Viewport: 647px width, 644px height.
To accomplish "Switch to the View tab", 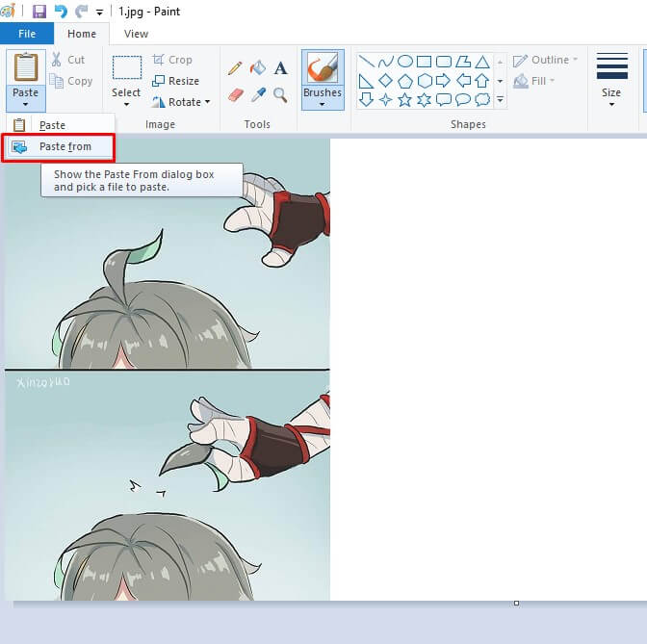I will point(136,34).
